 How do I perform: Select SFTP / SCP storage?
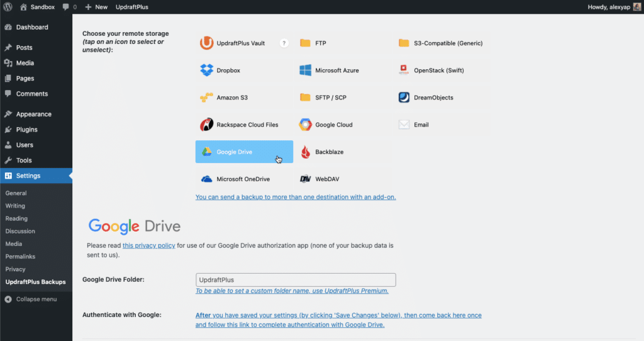(343, 98)
